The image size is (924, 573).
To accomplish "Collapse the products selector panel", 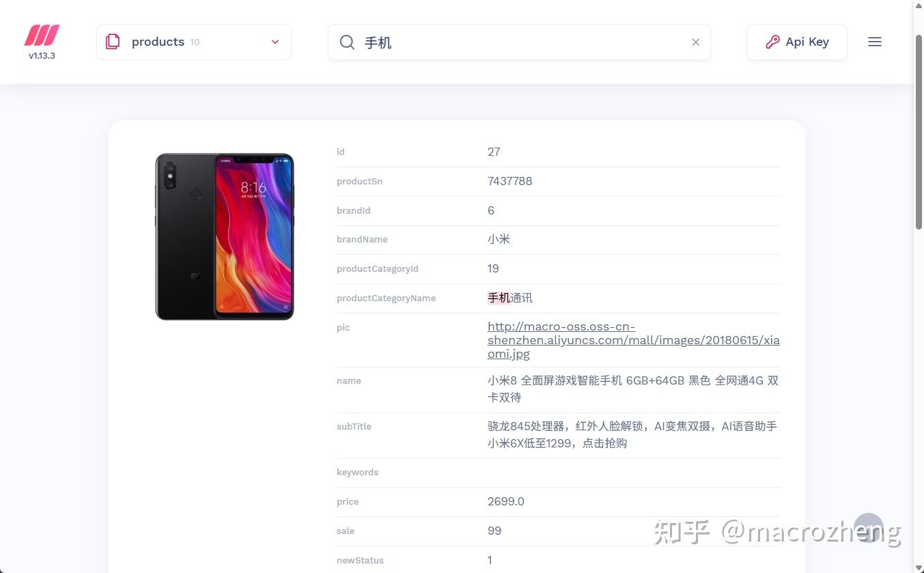I will [275, 42].
